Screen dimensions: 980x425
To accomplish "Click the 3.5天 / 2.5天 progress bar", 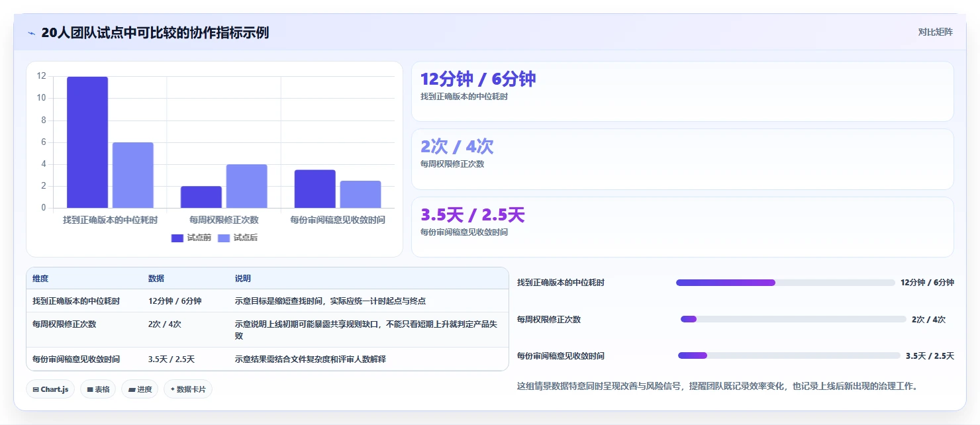I will click(x=789, y=355).
